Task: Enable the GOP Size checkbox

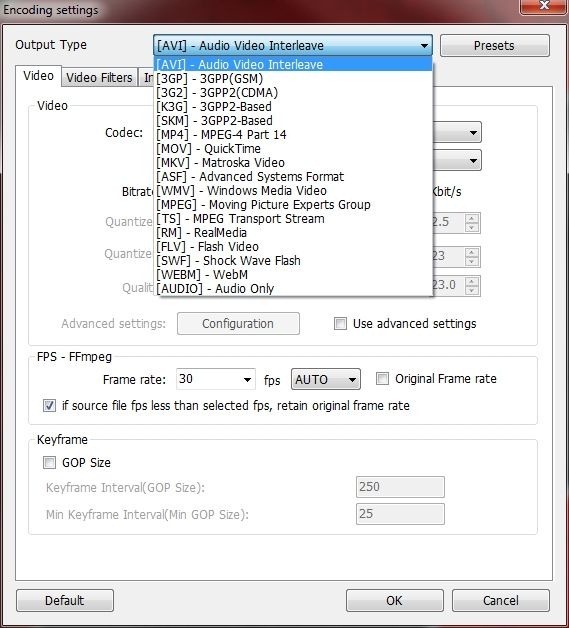Action: pos(49,463)
